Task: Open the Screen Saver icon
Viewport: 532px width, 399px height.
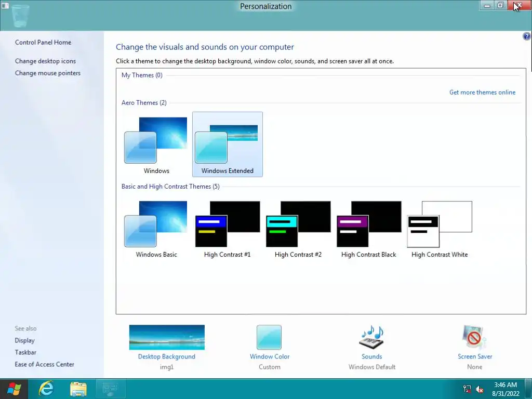Action: pos(474,337)
